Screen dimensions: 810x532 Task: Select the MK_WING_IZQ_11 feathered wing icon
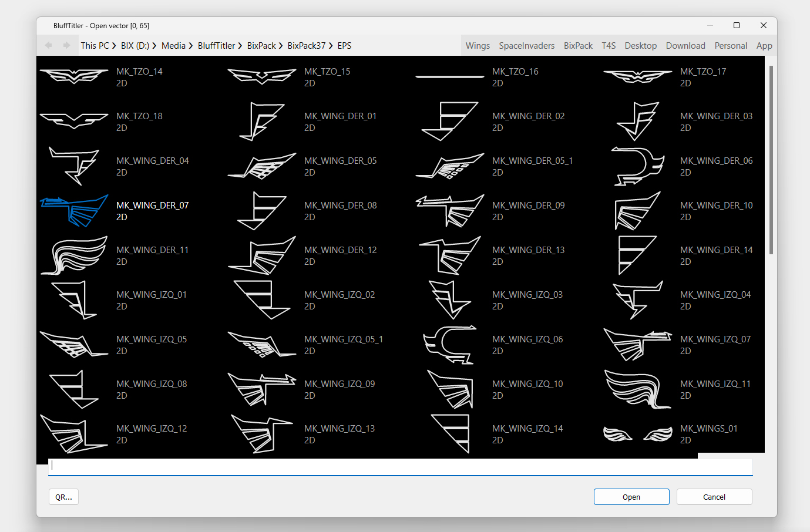coord(638,389)
